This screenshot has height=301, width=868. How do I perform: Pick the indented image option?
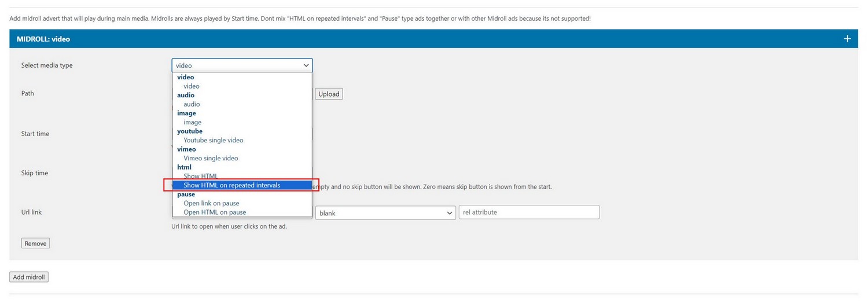[192, 122]
